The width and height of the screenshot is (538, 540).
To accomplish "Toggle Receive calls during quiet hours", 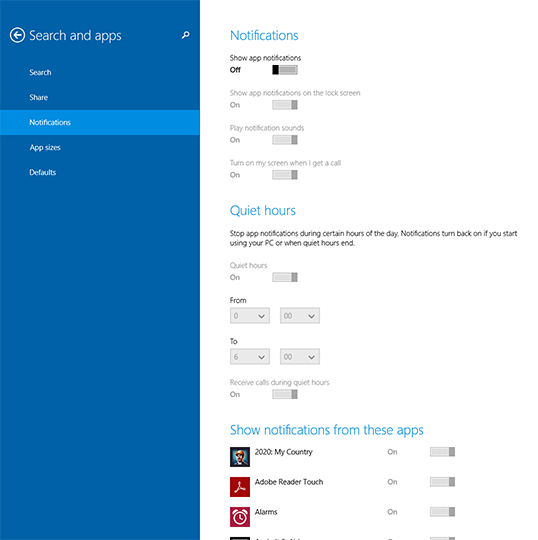I will click(285, 394).
